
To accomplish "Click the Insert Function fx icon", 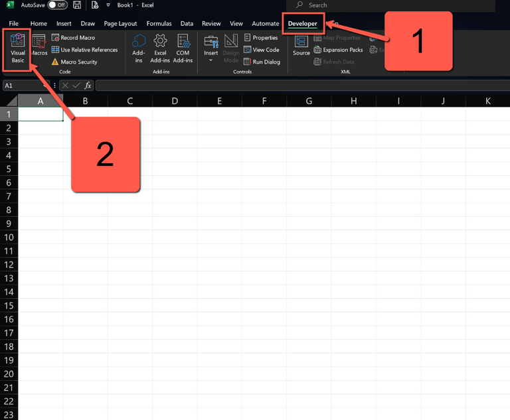I will [88, 86].
